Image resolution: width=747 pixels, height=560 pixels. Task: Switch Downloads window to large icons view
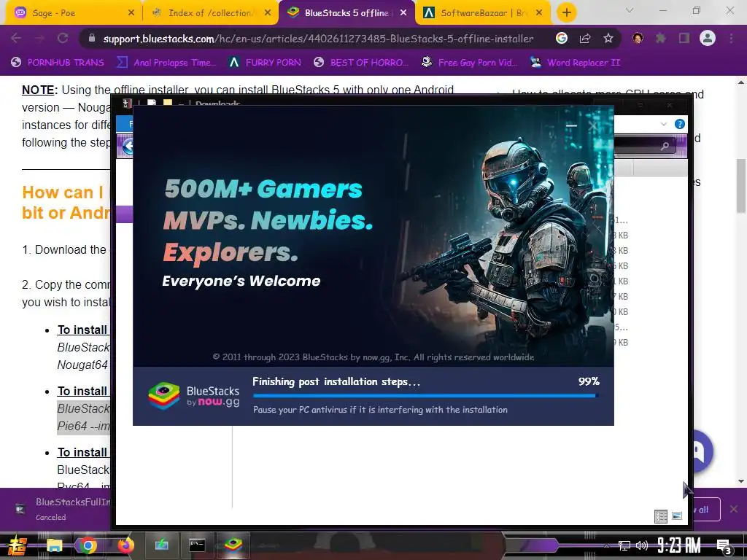point(676,516)
